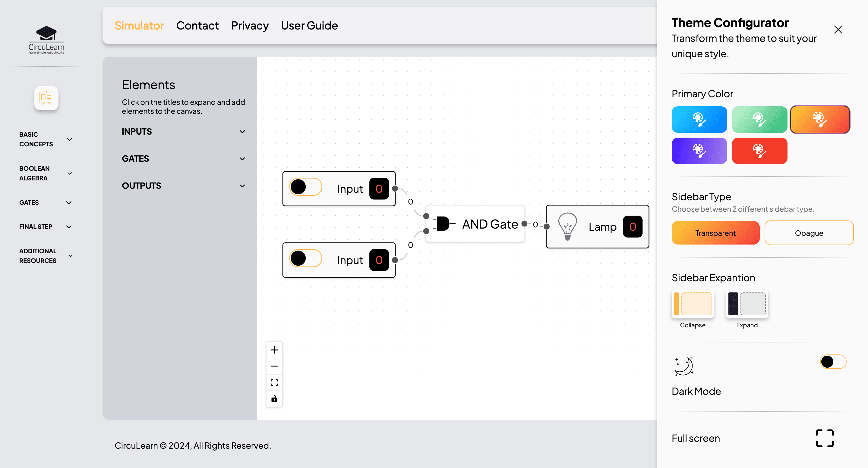Screen dimensions: 868x468
Task: Enable the Dark Mode switch
Action: click(x=833, y=362)
